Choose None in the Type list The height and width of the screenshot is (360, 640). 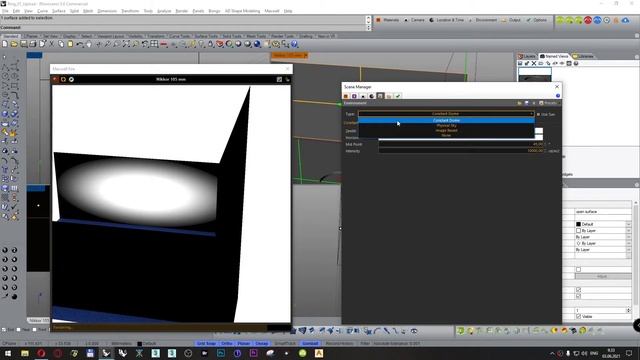coord(446,136)
